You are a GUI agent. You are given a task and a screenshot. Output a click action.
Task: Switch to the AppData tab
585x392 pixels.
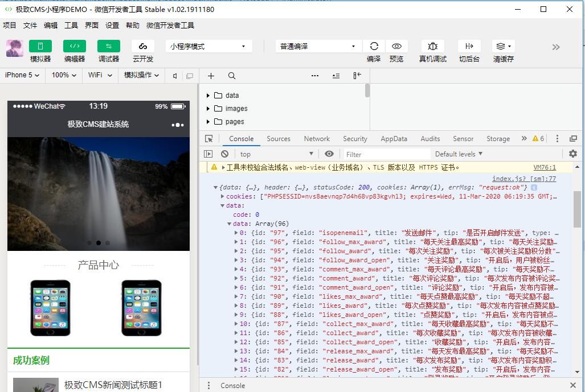(x=394, y=139)
